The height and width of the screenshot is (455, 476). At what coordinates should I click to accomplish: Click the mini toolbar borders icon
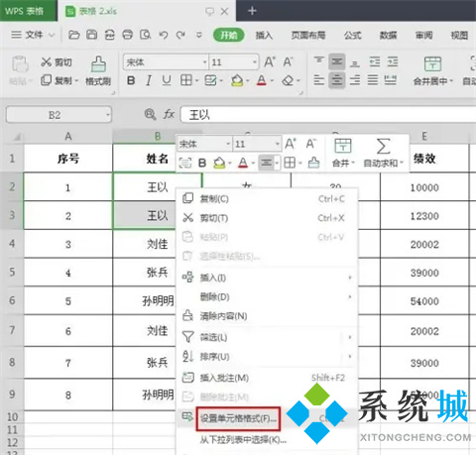[290, 163]
